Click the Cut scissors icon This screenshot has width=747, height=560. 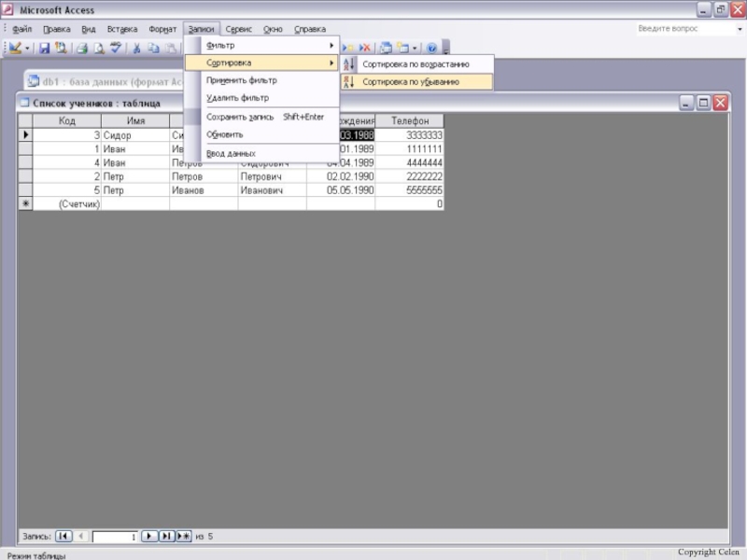click(136, 48)
